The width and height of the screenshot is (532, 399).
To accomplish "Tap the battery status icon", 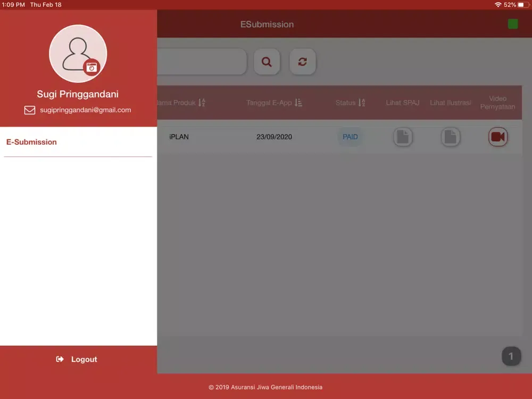I will coord(523,5).
